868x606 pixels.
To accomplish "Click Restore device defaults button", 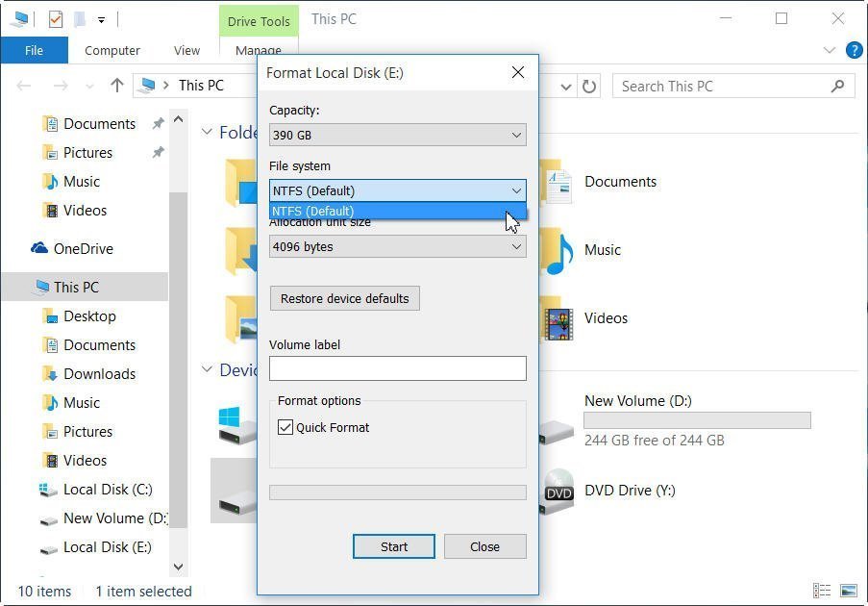I will click(344, 298).
